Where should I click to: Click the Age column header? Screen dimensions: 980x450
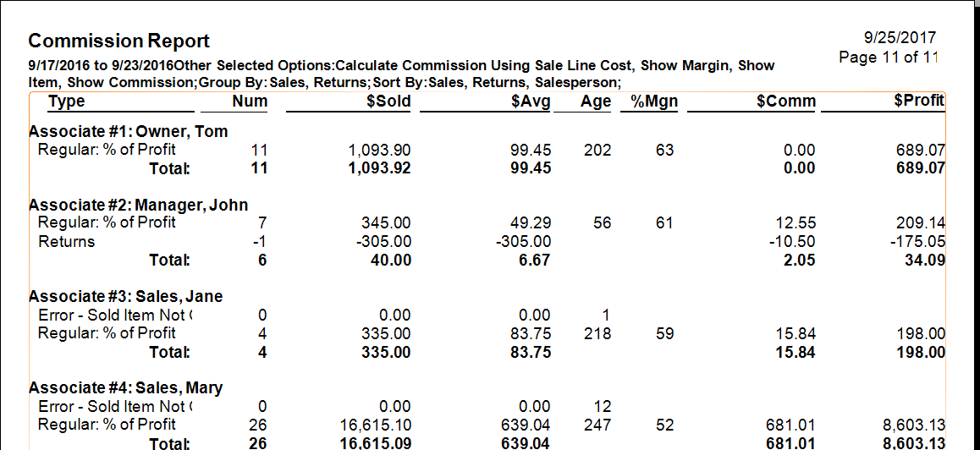(596, 102)
